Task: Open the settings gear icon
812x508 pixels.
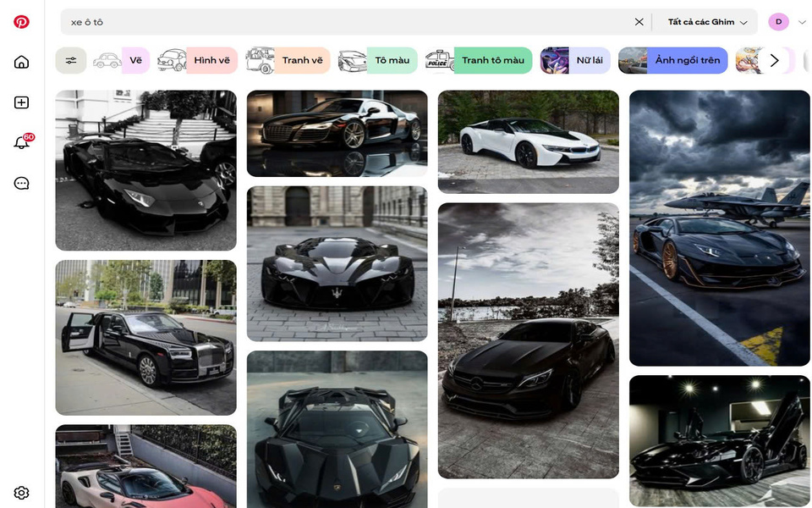Action: tap(21, 493)
